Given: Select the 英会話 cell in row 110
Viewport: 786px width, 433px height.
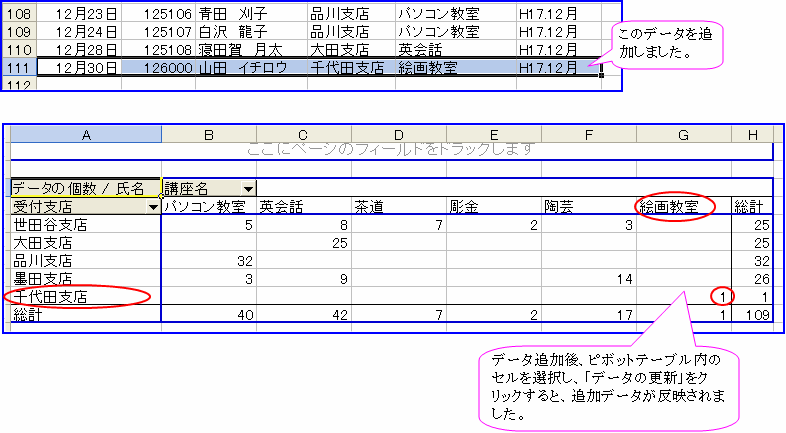Looking at the screenshot, I should click(456, 50).
